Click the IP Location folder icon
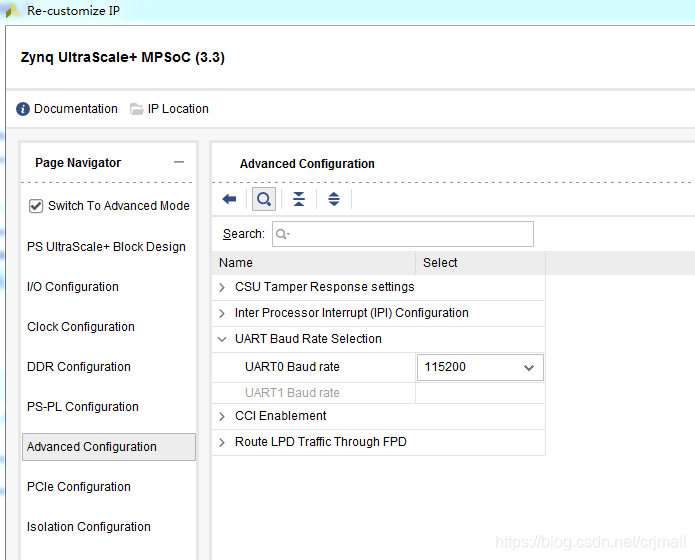Image resolution: width=695 pixels, height=560 pixels. click(136, 109)
